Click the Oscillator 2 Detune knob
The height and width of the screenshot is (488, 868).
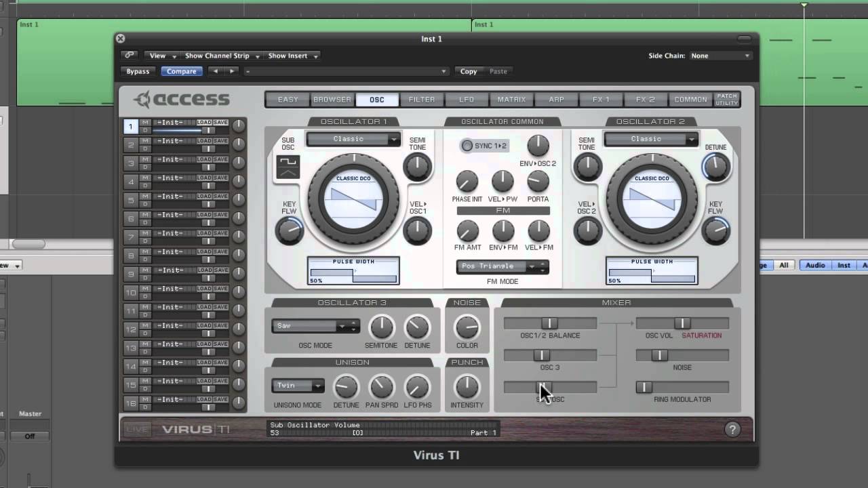(x=715, y=167)
